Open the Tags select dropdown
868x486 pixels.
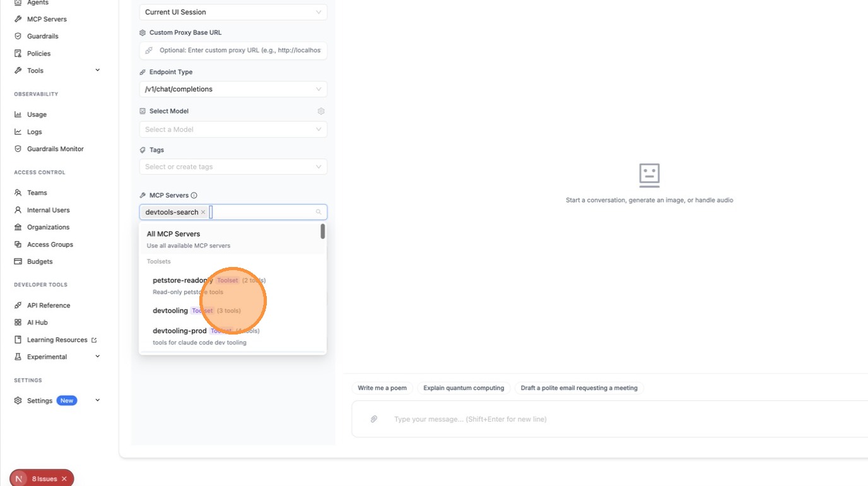pos(233,167)
